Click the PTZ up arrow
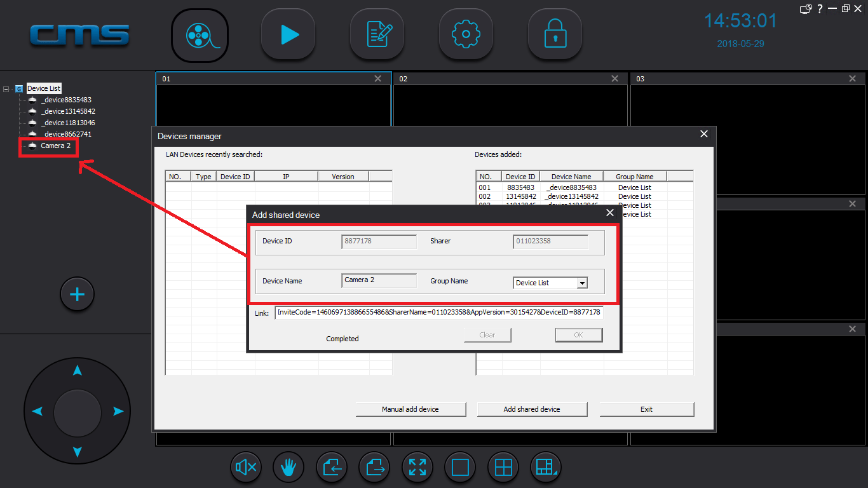The image size is (868, 488). 77,370
